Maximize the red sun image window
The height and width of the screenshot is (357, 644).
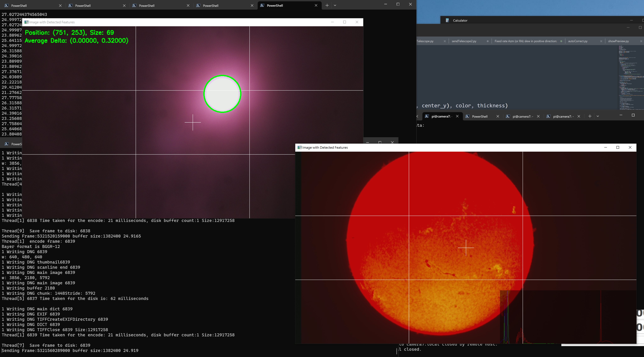618,147
